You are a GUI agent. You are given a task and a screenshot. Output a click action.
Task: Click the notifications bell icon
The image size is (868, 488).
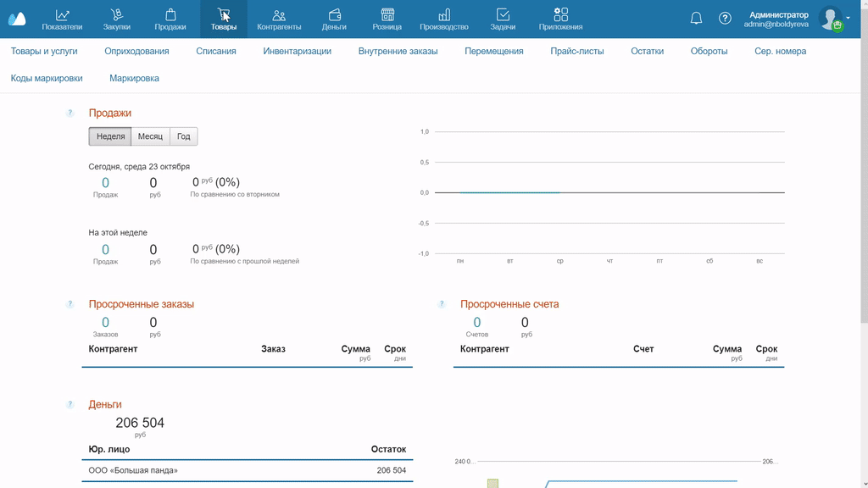click(696, 19)
